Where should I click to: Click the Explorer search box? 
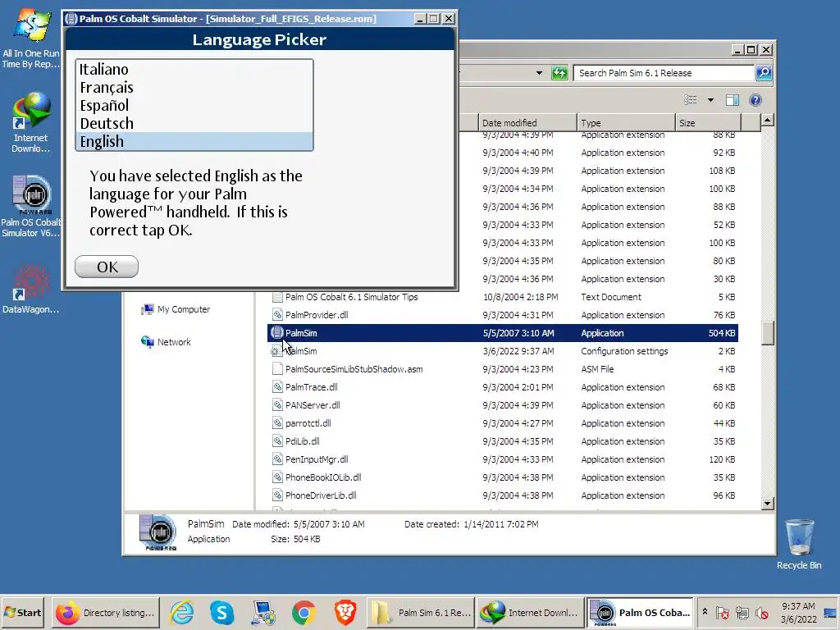coord(663,73)
